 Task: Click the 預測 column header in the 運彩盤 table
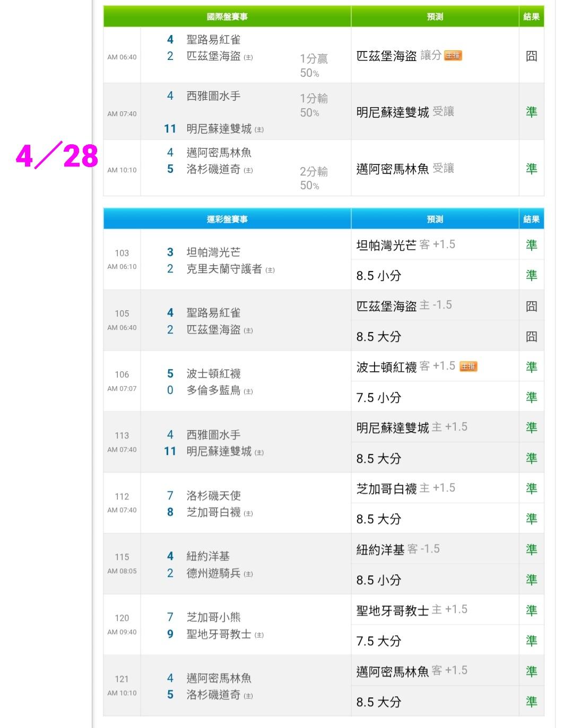[x=435, y=220]
